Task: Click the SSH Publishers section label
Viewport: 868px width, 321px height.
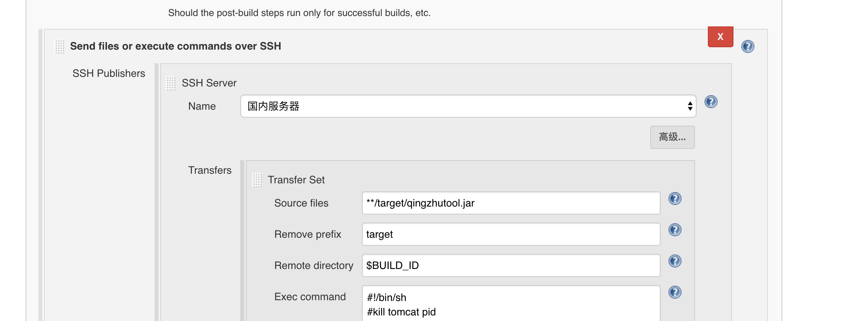Action: 108,73
